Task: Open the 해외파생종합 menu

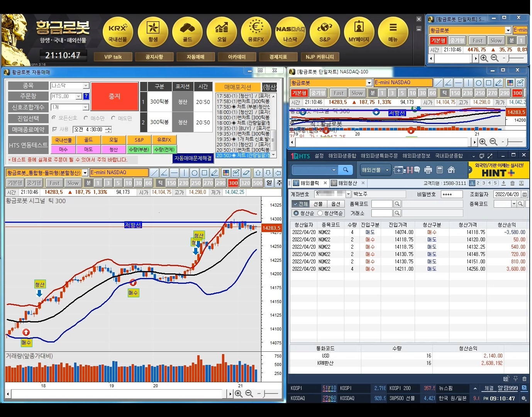Action: point(342,156)
